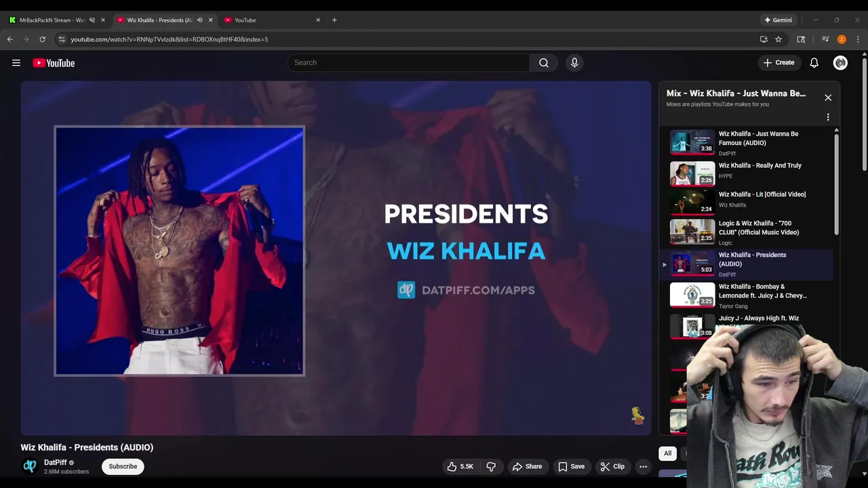
Task: Unmute the MrBackPackN Stream tab audio icon
Action: click(92, 20)
